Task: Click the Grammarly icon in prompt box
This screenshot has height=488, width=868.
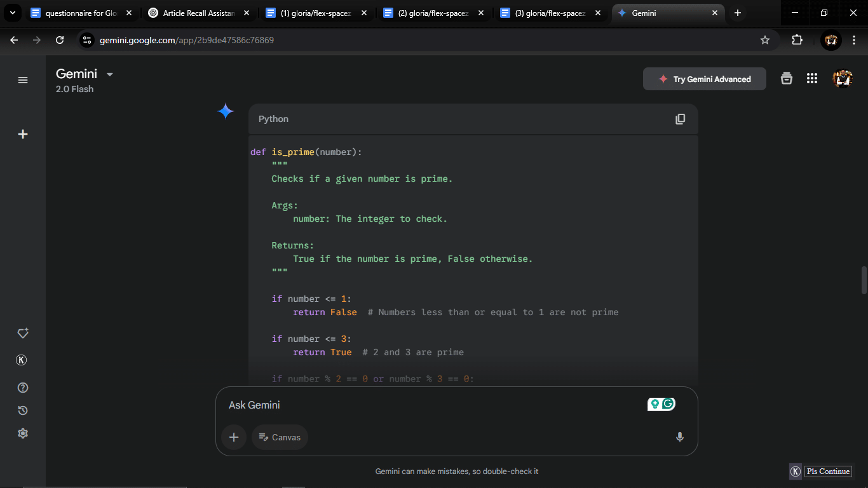Action: tap(668, 403)
